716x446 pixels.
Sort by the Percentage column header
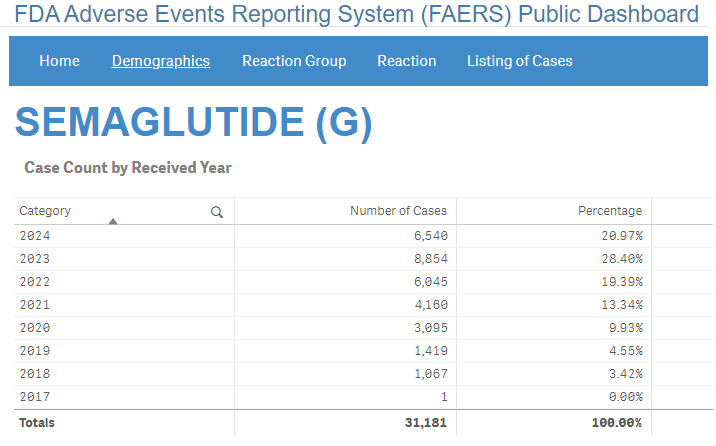pyautogui.click(x=610, y=211)
